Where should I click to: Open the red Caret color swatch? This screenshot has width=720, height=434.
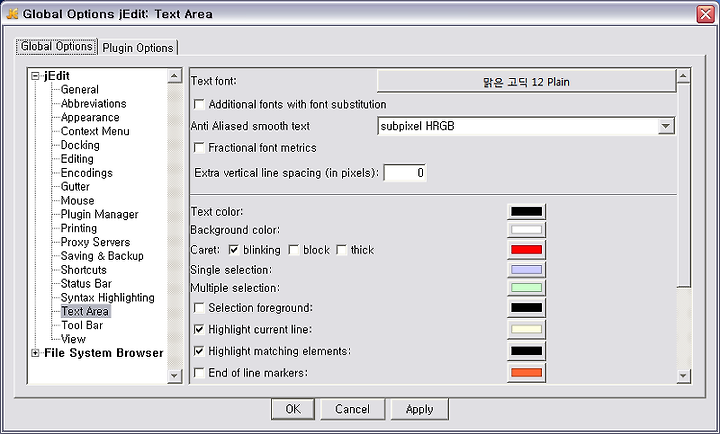[x=526, y=250]
